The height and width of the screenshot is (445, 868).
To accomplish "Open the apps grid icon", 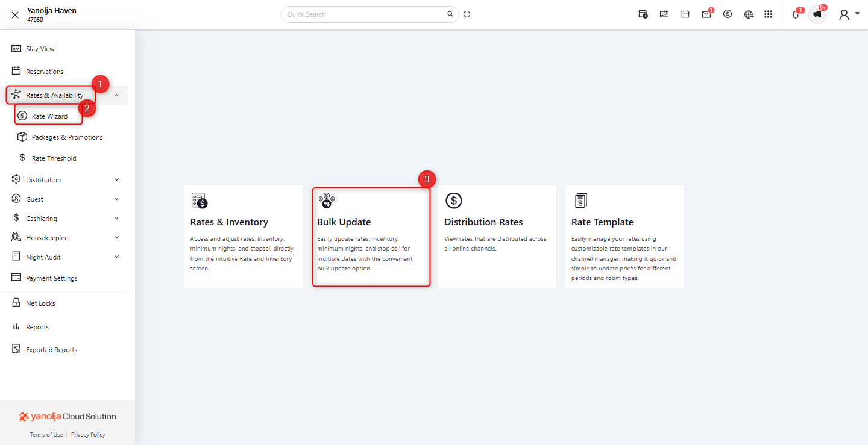I will [x=768, y=14].
